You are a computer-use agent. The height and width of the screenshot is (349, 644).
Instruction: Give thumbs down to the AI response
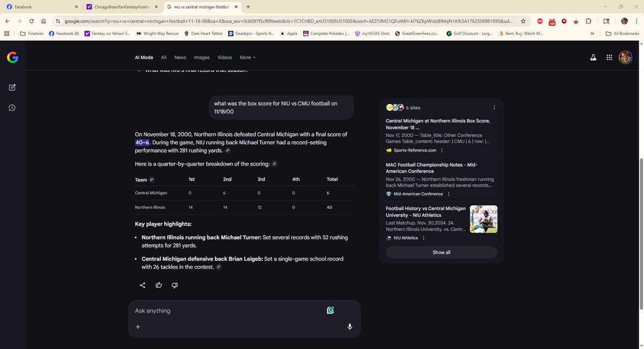[175, 285]
